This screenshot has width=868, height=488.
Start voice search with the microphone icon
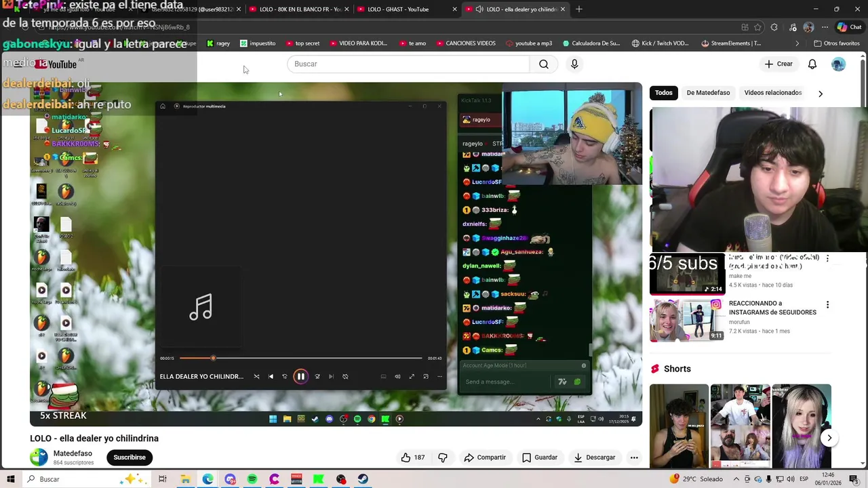coord(574,64)
